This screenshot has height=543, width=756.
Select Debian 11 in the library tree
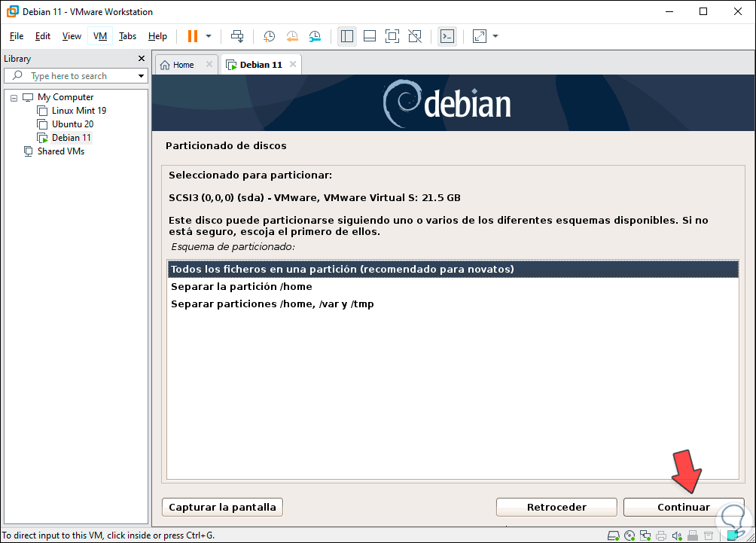[x=71, y=137]
